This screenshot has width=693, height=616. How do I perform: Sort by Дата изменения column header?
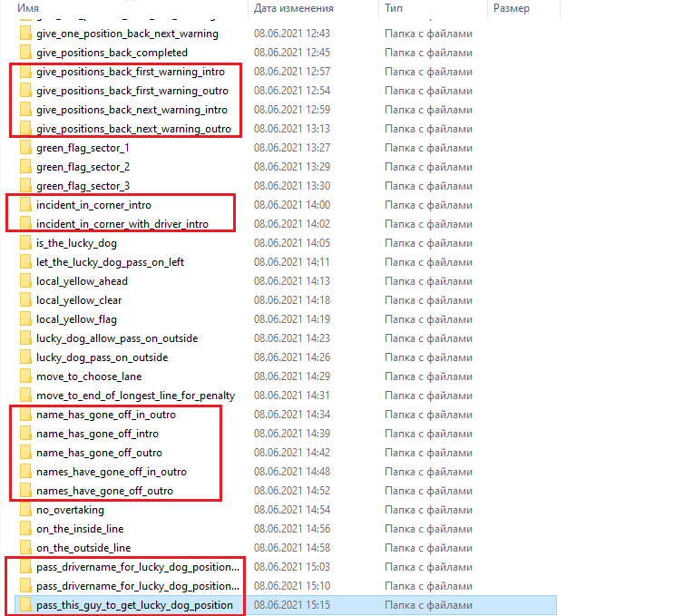pos(293,8)
